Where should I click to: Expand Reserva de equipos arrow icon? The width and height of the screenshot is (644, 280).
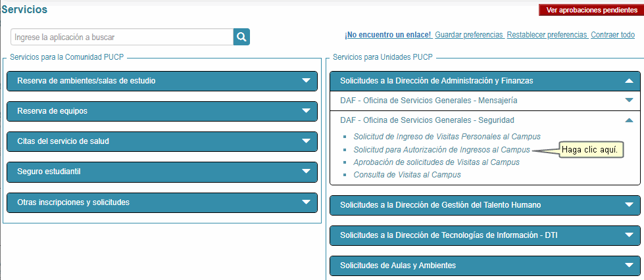pos(305,111)
